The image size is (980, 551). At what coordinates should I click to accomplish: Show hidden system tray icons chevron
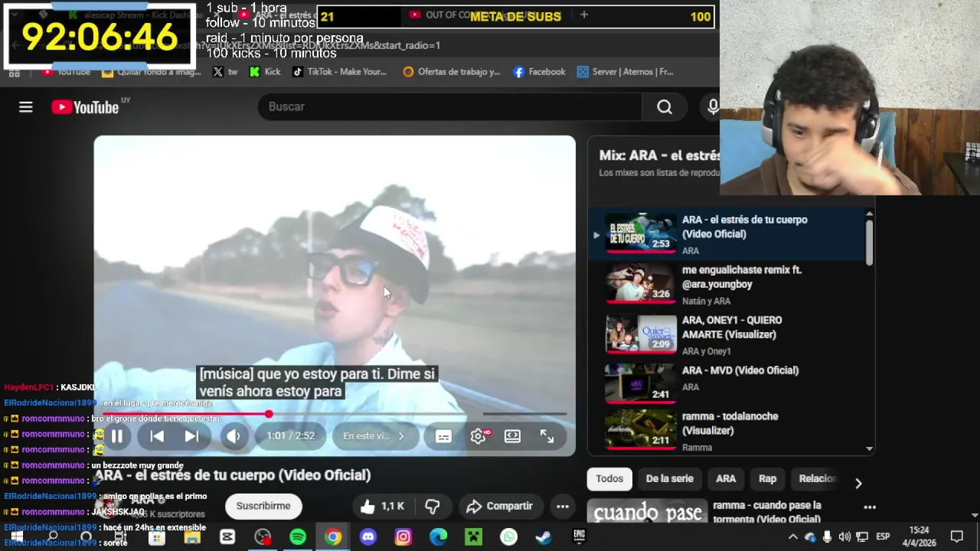(793, 537)
